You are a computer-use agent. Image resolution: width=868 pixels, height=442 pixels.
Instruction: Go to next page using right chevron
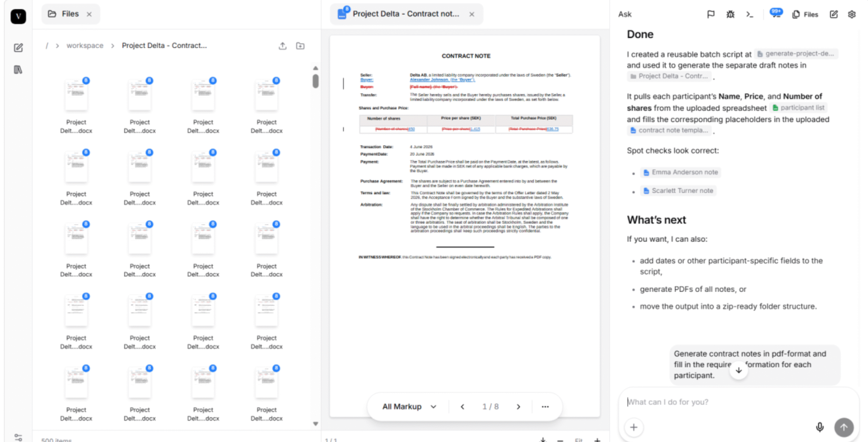(518, 406)
